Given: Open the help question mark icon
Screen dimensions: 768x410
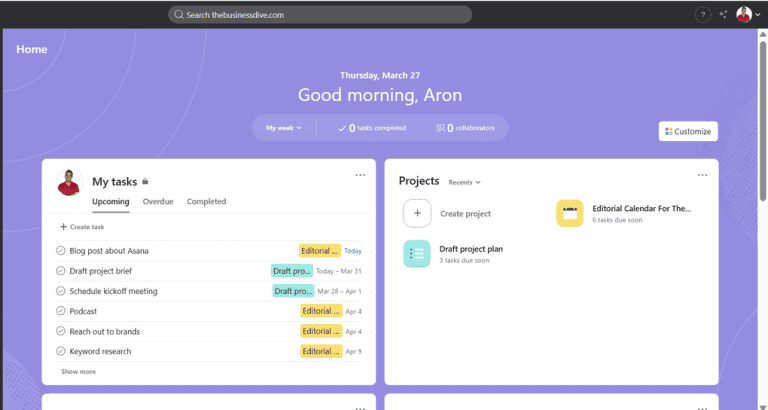Looking at the screenshot, I should [x=703, y=15].
